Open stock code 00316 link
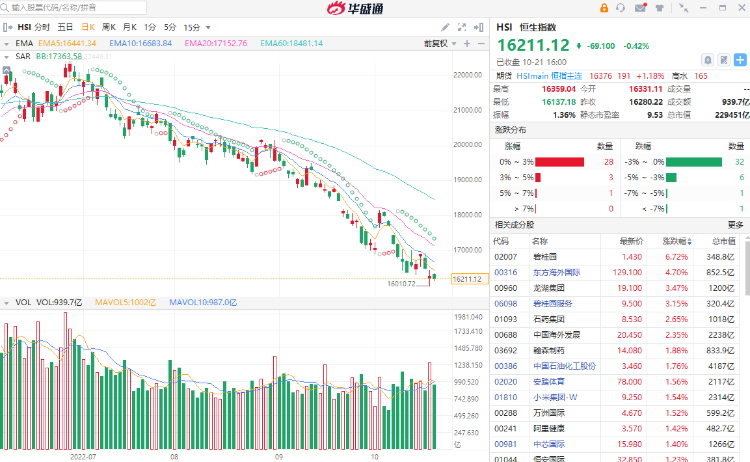The height and width of the screenshot is (462, 750). (506, 273)
